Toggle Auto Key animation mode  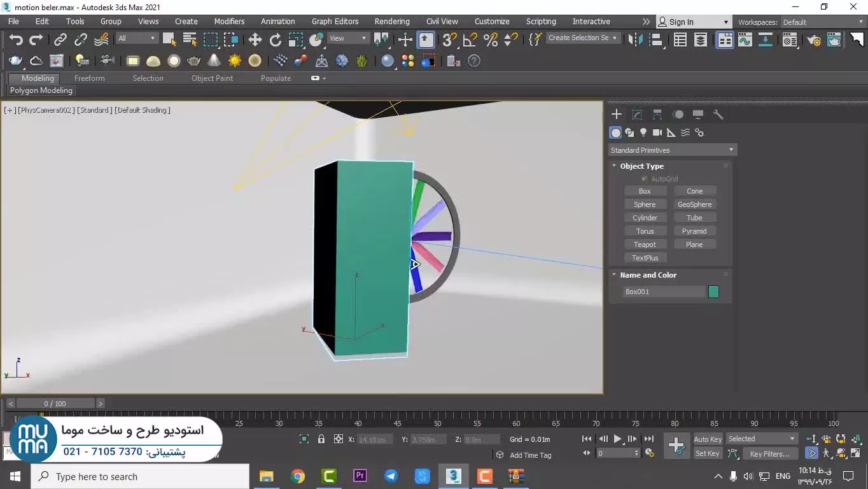[x=708, y=439]
